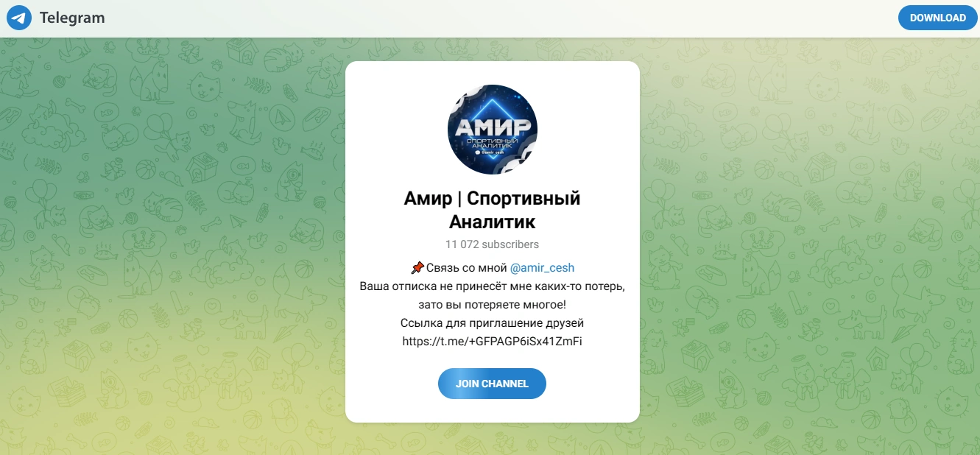Click the blue DOWNLOAD button
Image resolution: width=980 pixels, height=455 pixels.
(x=937, y=18)
